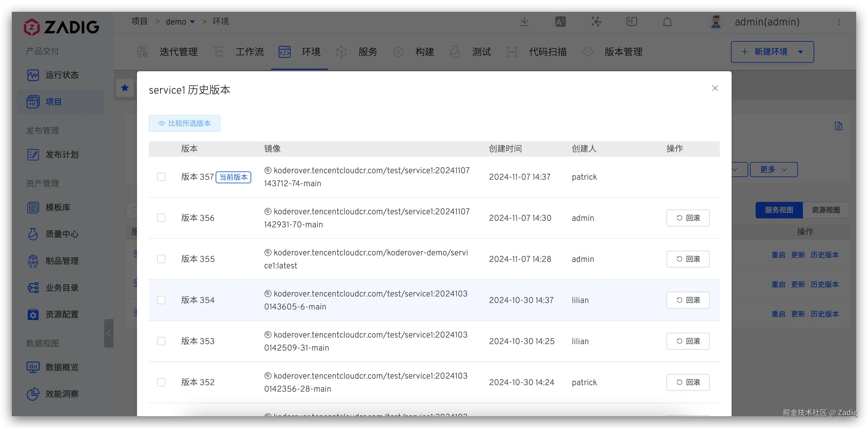The width and height of the screenshot is (868, 428).
Task: Open 资源配置 in sidebar
Action: [62, 314]
